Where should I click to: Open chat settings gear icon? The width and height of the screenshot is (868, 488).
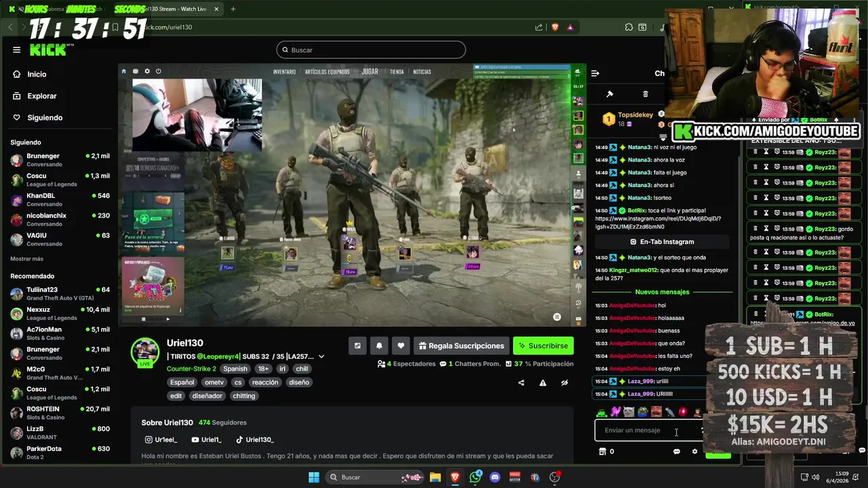coord(694,451)
